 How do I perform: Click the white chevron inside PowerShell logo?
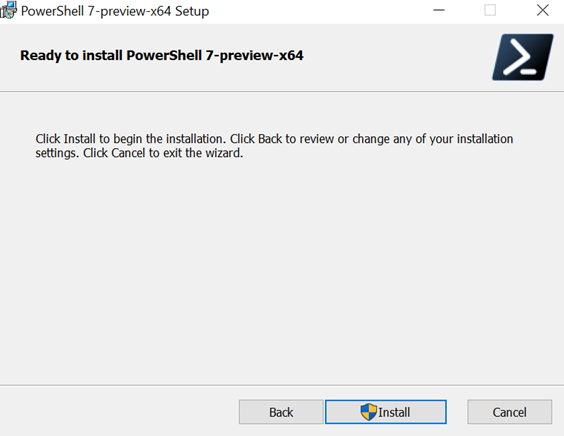(x=517, y=57)
